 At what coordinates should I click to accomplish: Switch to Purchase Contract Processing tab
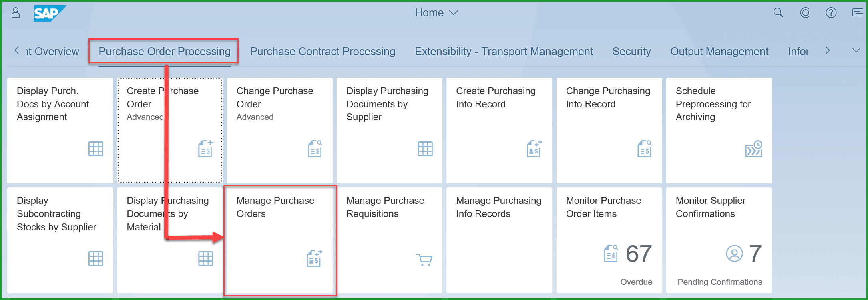click(x=323, y=52)
